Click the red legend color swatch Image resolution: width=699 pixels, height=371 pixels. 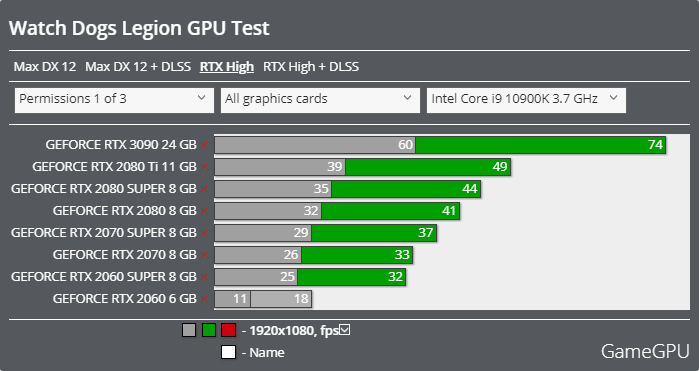pyautogui.click(x=228, y=330)
